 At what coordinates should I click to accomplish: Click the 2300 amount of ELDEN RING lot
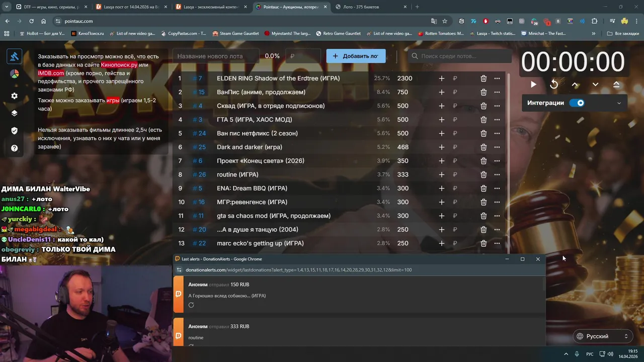405,78
